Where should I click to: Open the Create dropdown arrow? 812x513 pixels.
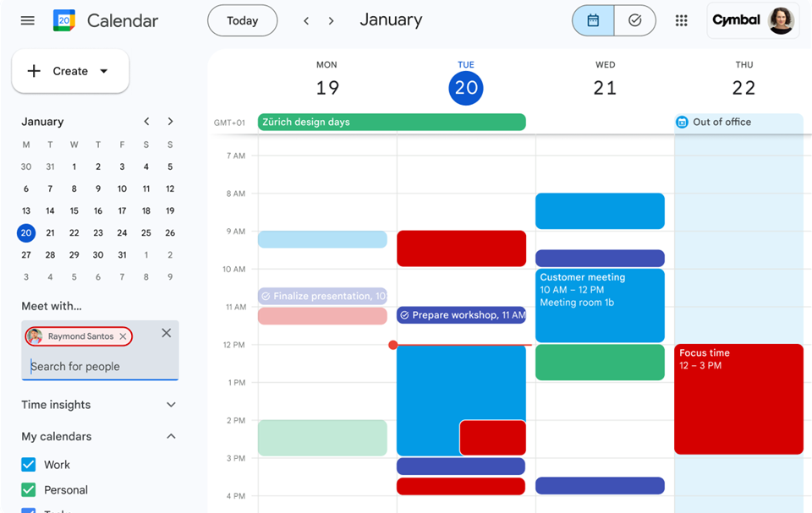click(x=103, y=71)
